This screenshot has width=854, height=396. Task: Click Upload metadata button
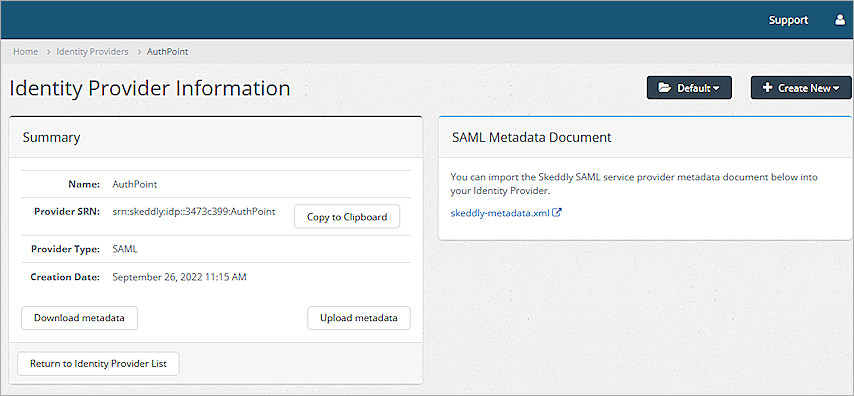(358, 318)
